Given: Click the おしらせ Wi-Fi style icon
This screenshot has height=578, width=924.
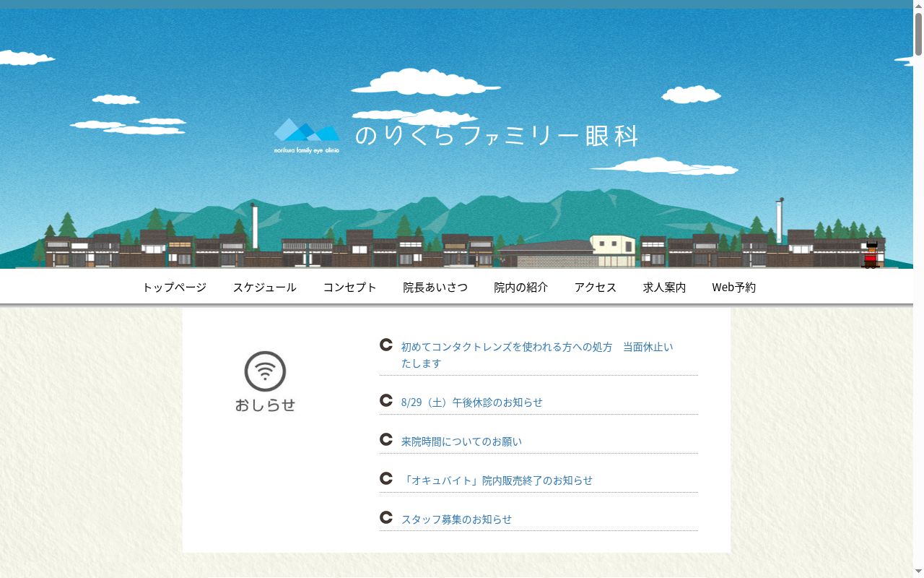Looking at the screenshot, I should [265, 371].
